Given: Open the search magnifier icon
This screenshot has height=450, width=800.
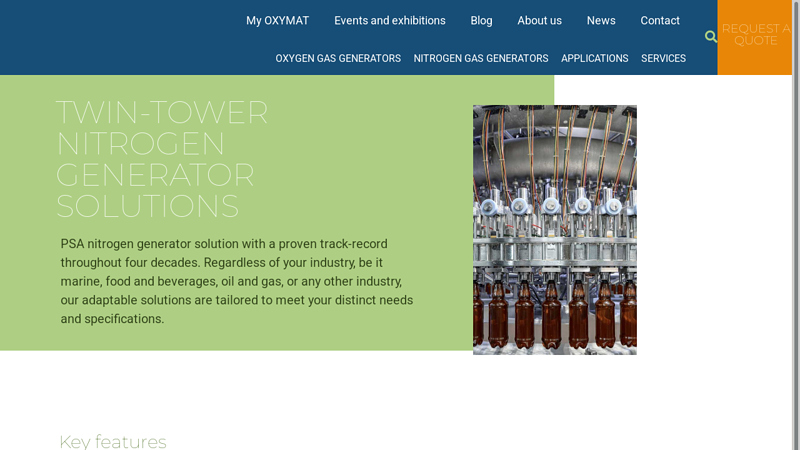Looking at the screenshot, I should (x=710, y=37).
